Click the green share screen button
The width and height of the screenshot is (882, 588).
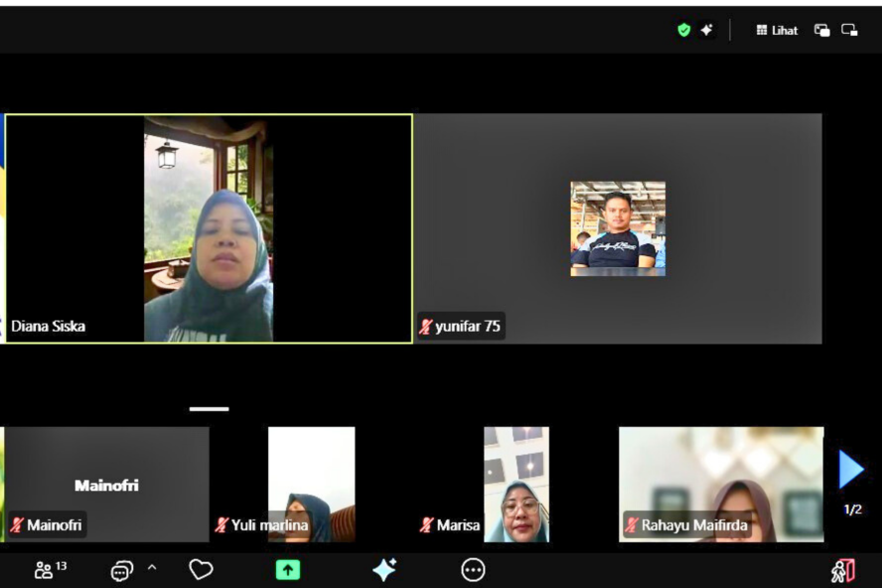[287, 570]
